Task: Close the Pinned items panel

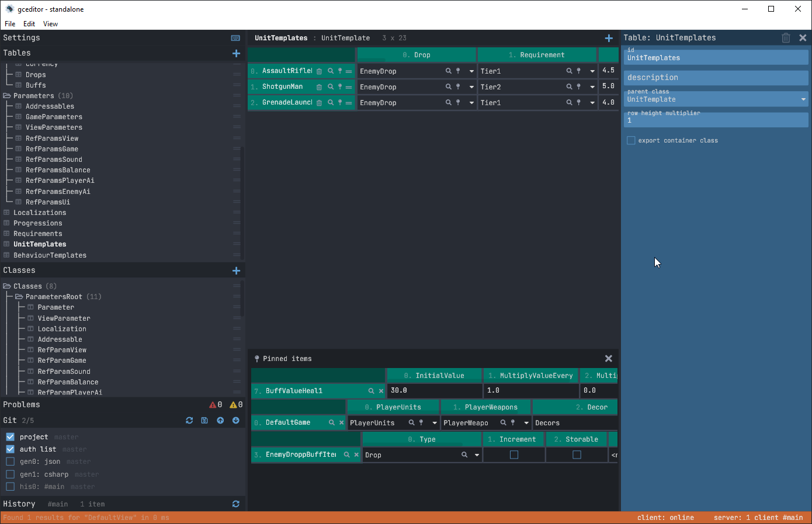Action: click(608, 359)
